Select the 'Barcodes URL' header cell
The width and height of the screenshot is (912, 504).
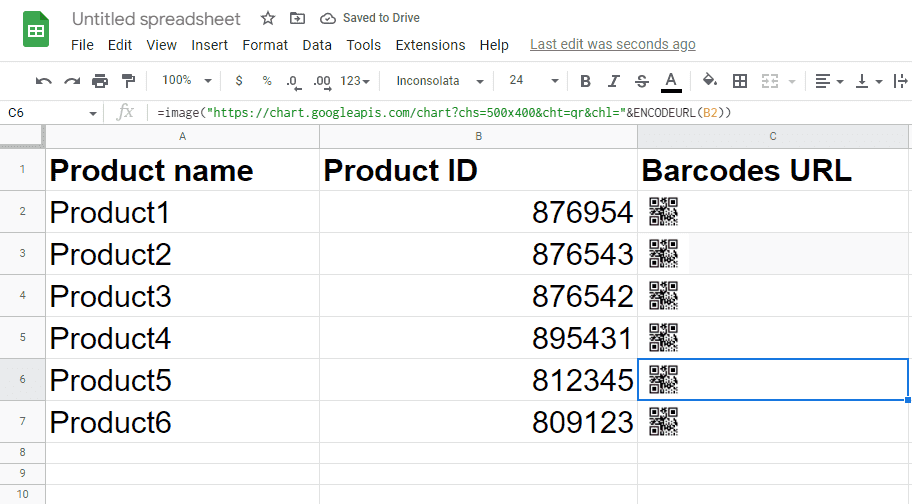[772, 170]
